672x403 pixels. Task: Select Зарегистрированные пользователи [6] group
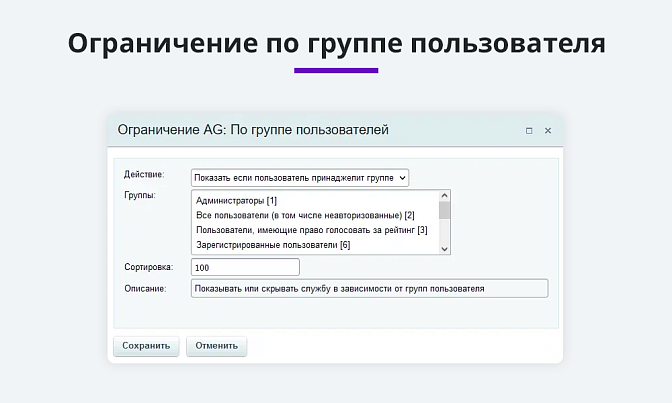pyautogui.click(x=273, y=245)
